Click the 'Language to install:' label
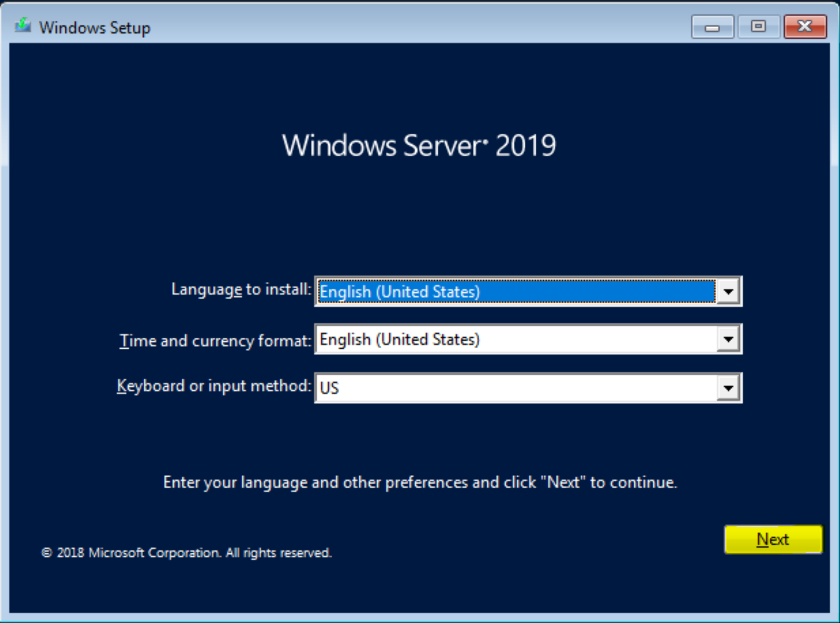Image resolution: width=840 pixels, height=623 pixels. click(x=241, y=289)
